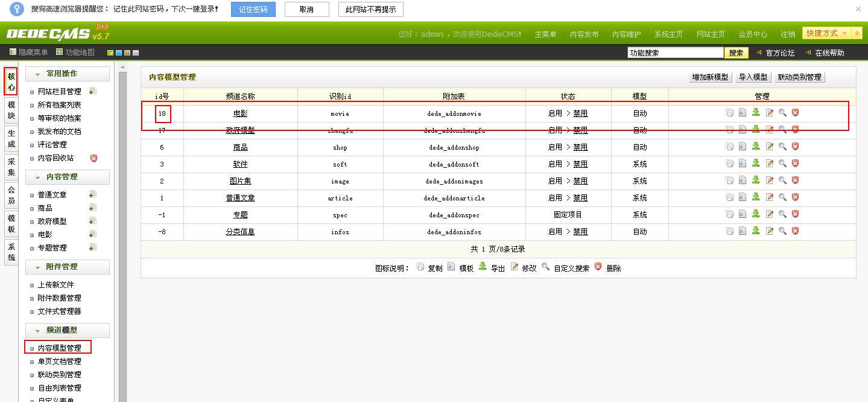Export the 电影 model with the green arrow
This screenshot has width=868, height=402.
pyautogui.click(x=756, y=113)
